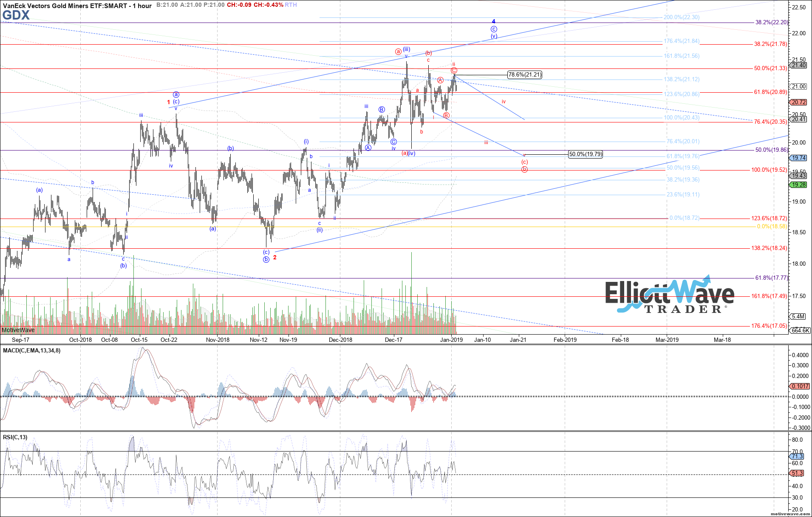
Task: Click the MotiveWave label in volume pane
Action: [x=18, y=330]
